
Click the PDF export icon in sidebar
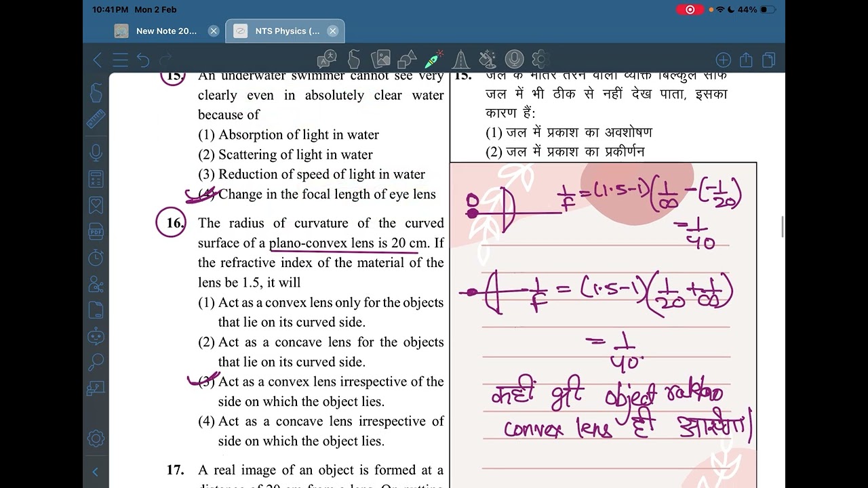pos(96,232)
